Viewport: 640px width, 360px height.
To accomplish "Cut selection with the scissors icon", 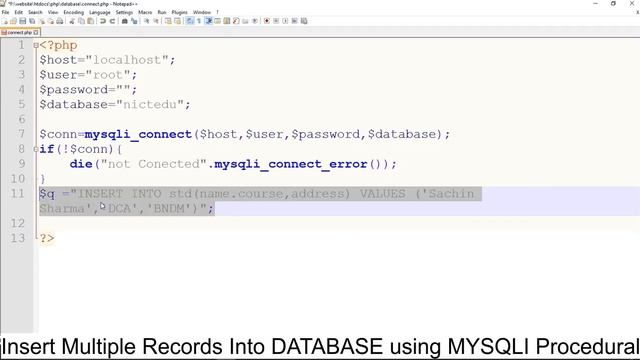I will pyautogui.click(x=72, y=21).
